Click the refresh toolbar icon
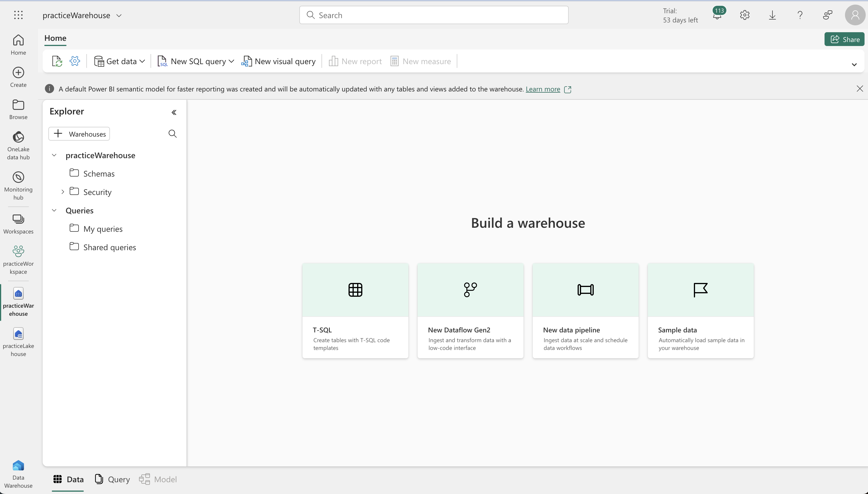 [x=57, y=61]
